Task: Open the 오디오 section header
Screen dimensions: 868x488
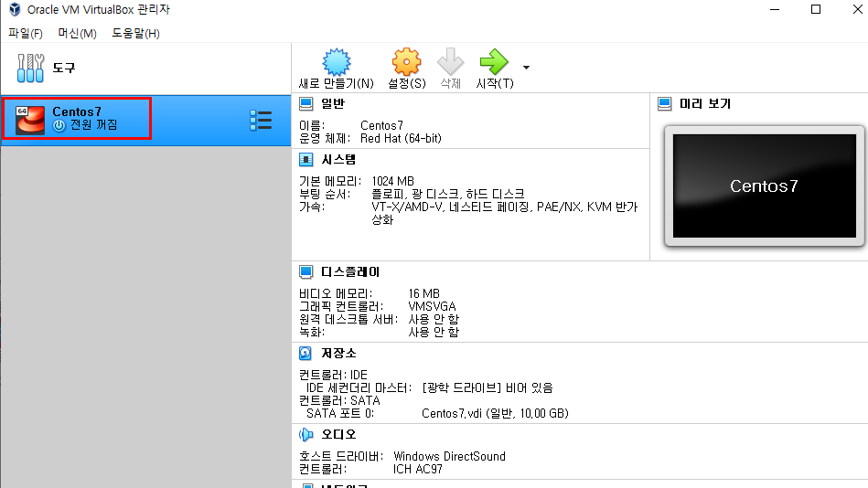Action: click(x=338, y=435)
